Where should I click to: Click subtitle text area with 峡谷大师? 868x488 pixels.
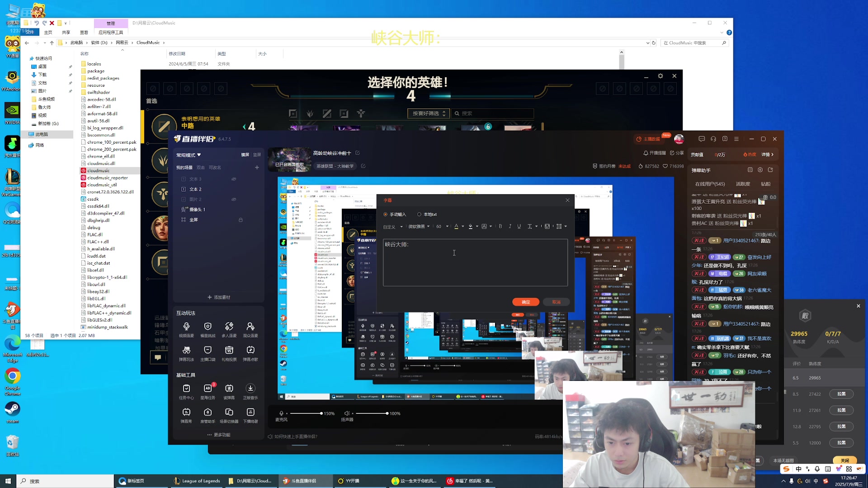coord(475,263)
